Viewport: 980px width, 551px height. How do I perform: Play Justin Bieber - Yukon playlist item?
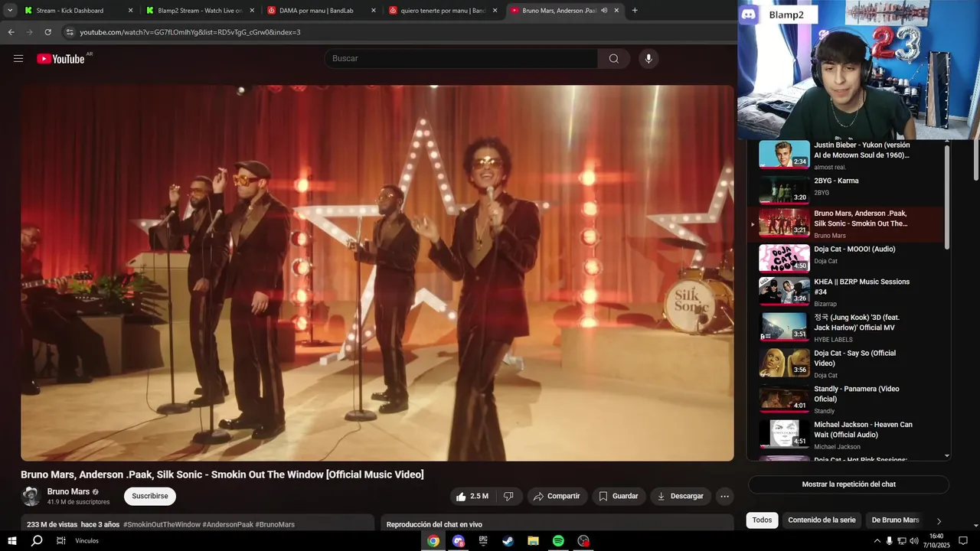[845, 155]
